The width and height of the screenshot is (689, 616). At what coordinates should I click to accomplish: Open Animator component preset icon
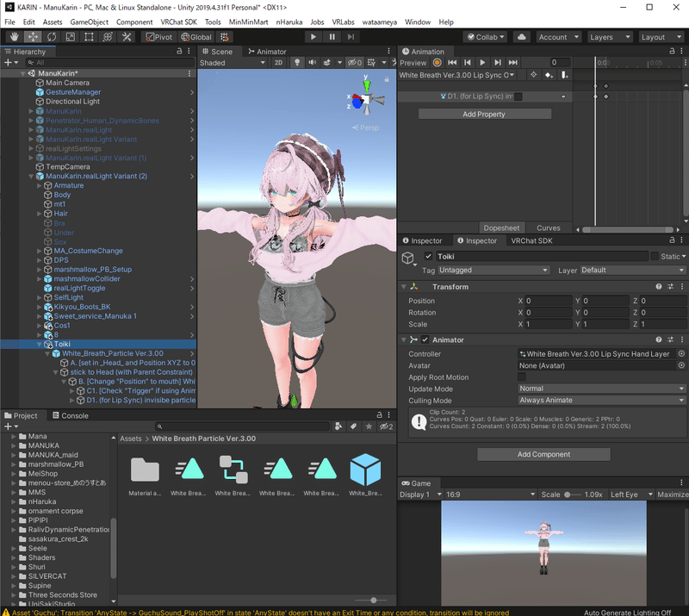pos(670,339)
